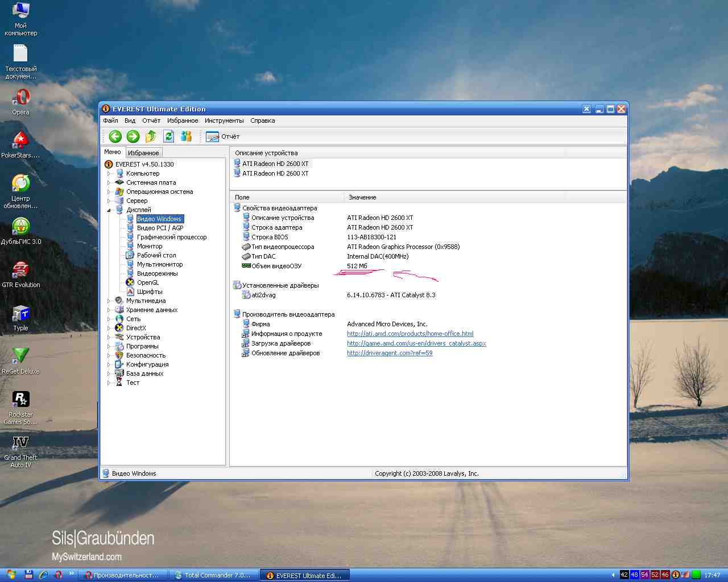Click the Устройства tree icon
Image resolution: width=728 pixels, height=582 pixels.
pos(119,337)
